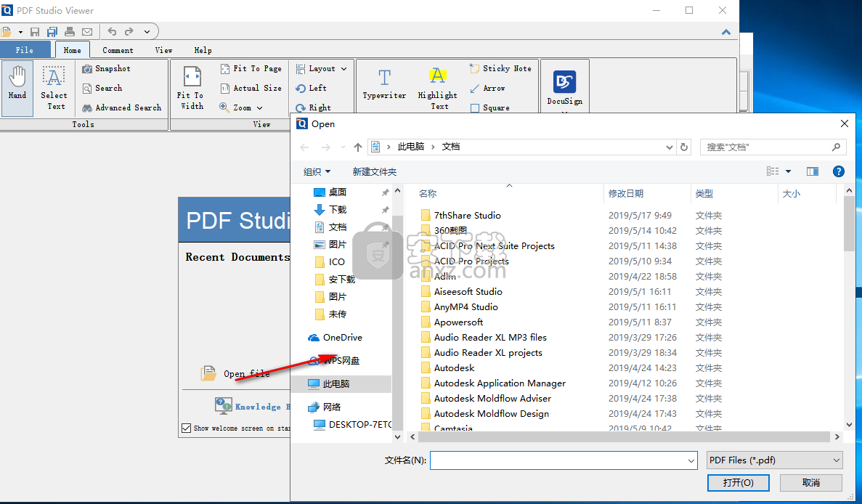This screenshot has height=504, width=862.
Task: Open file icon in quick toolbar
Action: pyautogui.click(x=6, y=32)
